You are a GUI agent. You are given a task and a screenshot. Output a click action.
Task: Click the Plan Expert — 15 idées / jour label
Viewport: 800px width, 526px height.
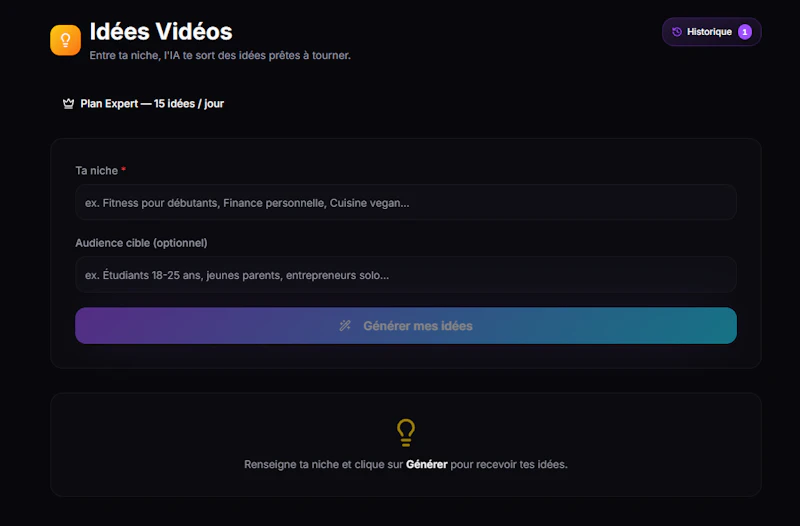click(x=152, y=104)
